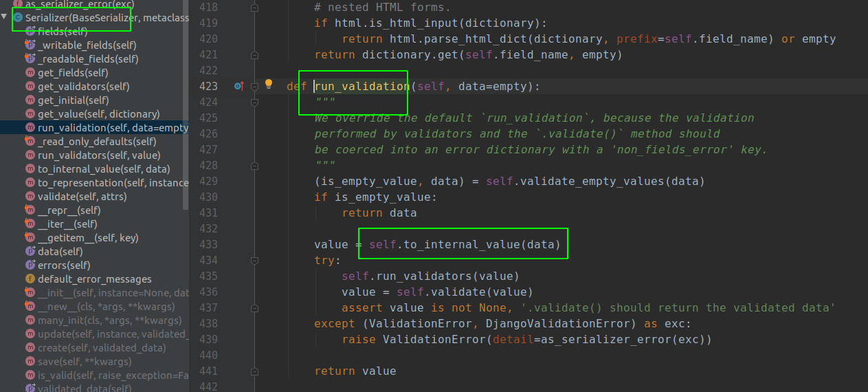868x392 pixels.
Task: Click line number 439 in the gutter
Action: click(x=208, y=339)
